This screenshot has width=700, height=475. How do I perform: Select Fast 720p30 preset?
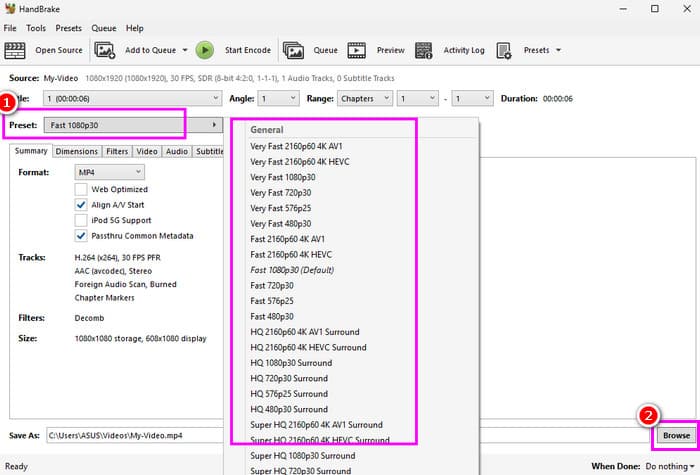tap(272, 285)
